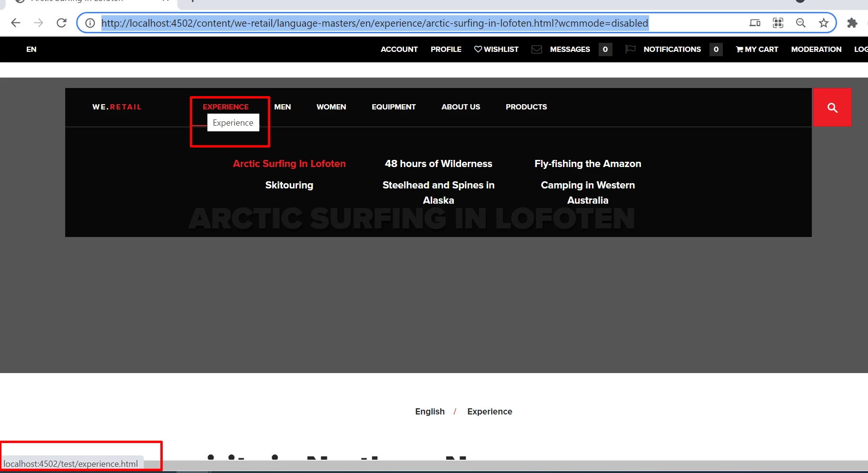Viewport: 868px width, 473px height.
Task: Select the Men navigation menu item
Action: (283, 107)
